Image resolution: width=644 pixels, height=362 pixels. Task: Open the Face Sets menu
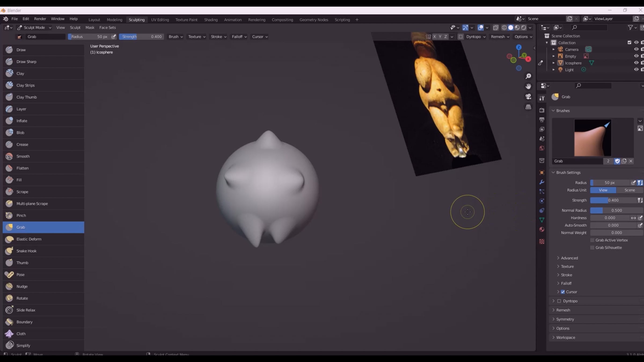pos(107,28)
